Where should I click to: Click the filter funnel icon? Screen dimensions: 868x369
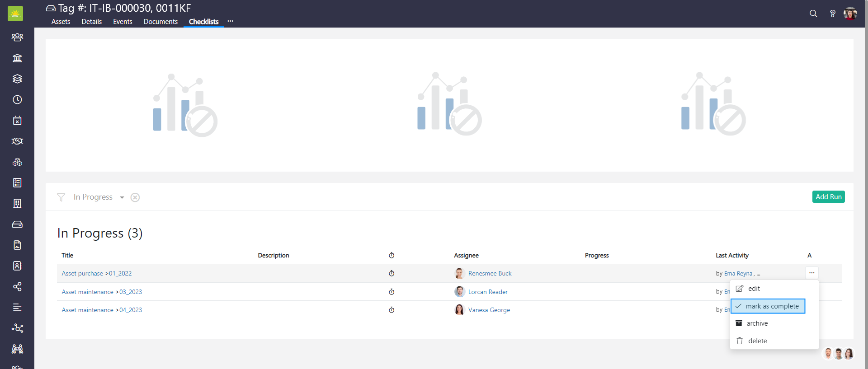pyautogui.click(x=61, y=197)
